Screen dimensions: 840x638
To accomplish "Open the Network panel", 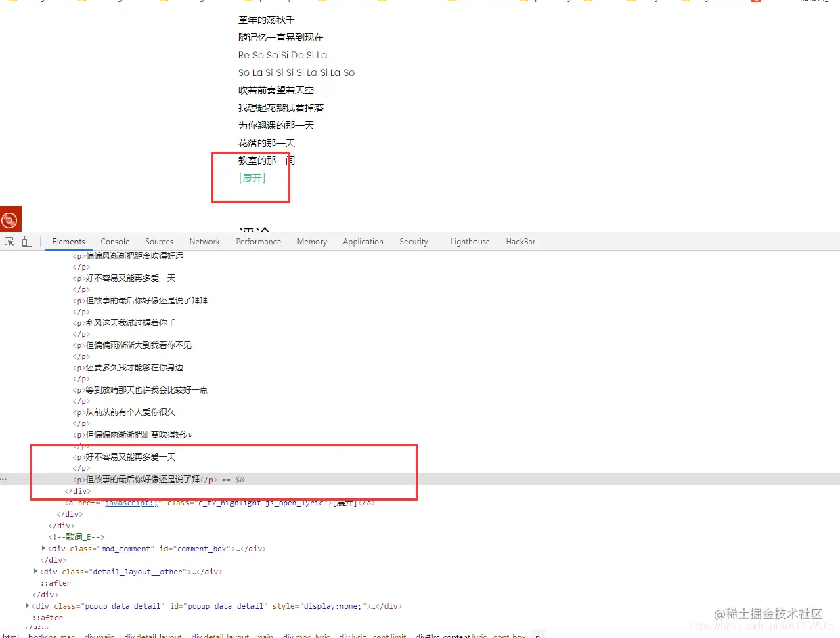I will pos(204,241).
